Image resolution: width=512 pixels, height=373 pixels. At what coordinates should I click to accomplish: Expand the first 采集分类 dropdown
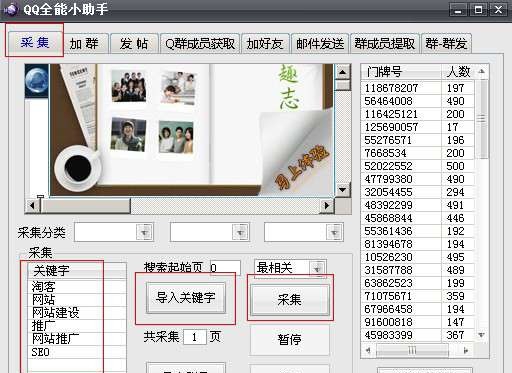(145, 232)
